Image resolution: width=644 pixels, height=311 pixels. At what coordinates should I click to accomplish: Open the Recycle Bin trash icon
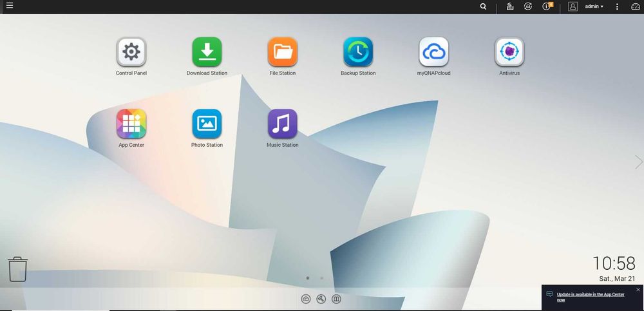pyautogui.click(x=17, y=269)
